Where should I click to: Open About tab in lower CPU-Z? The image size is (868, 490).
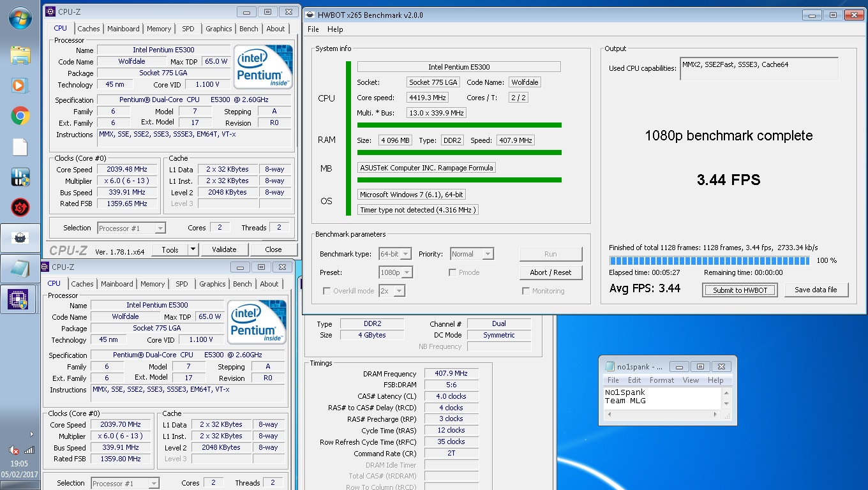point(269,284)
